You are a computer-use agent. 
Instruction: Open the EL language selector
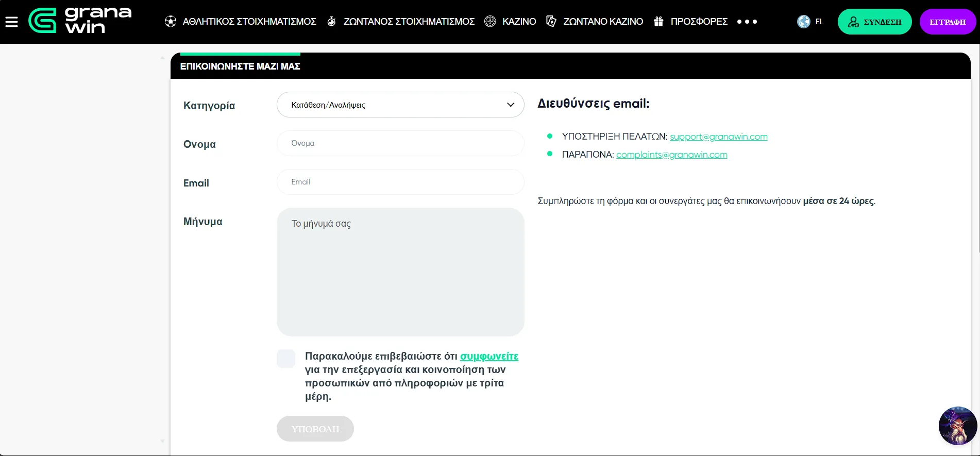click(x=819, y=22)
